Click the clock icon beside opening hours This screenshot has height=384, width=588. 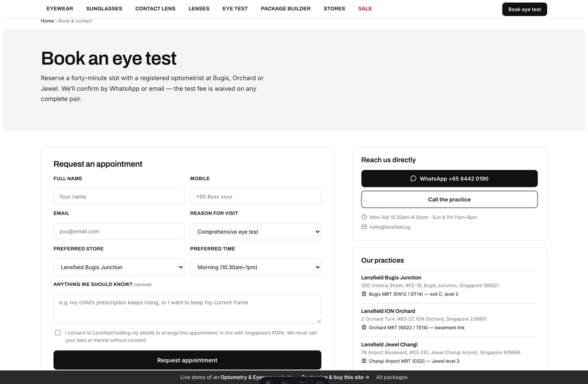(x=364, y=217)
